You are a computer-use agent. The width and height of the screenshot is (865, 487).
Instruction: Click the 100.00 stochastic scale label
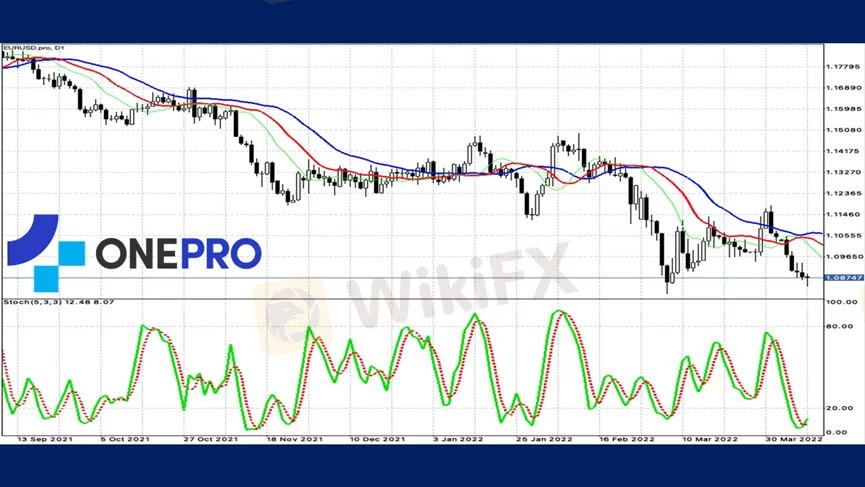(x=842, y=302)
